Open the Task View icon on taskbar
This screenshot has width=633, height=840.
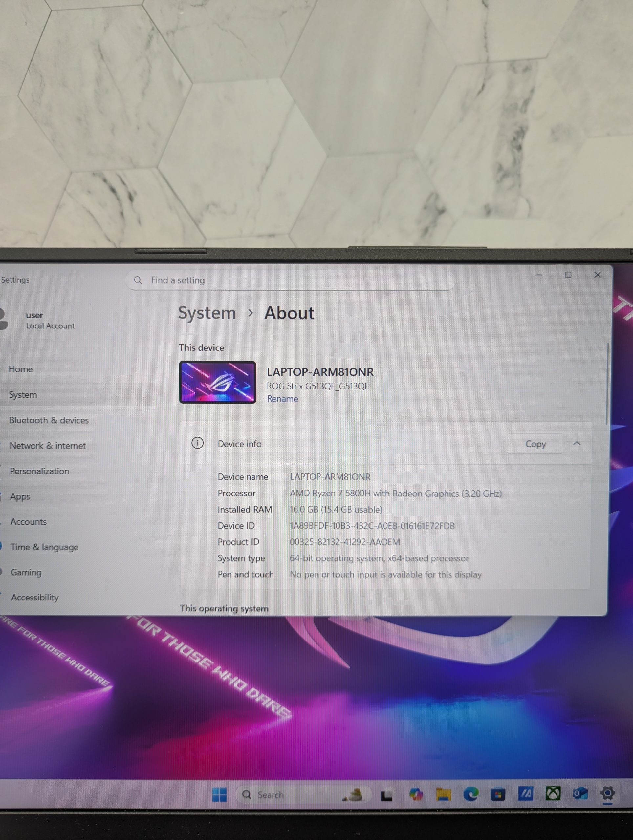(386, 795)
